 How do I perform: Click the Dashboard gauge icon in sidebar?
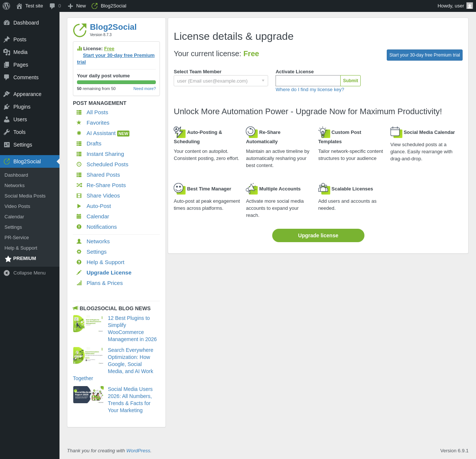(x=7, y=23)
